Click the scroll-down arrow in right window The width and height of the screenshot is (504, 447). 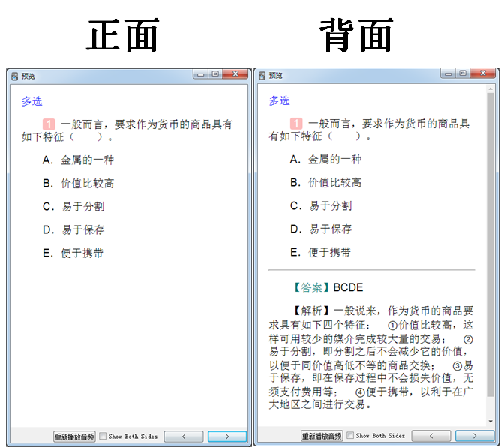tap(490, 421)
